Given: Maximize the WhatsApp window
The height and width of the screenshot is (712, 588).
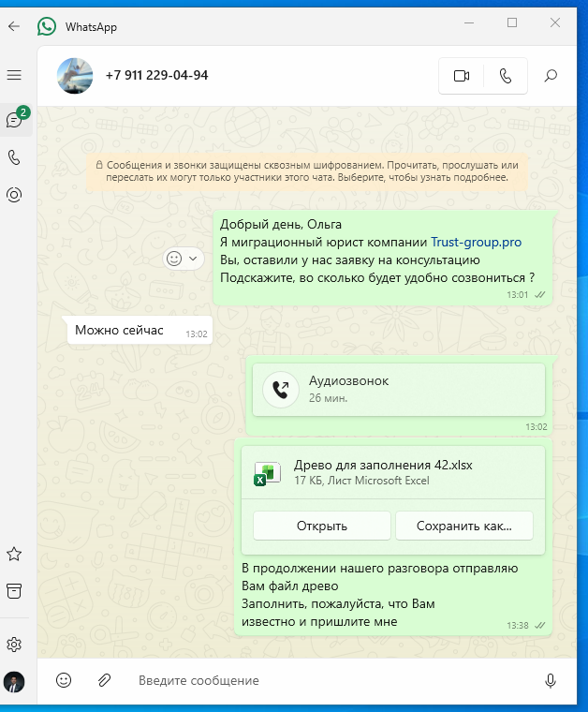Looking at the screenshot, I should tap(512, 22).
